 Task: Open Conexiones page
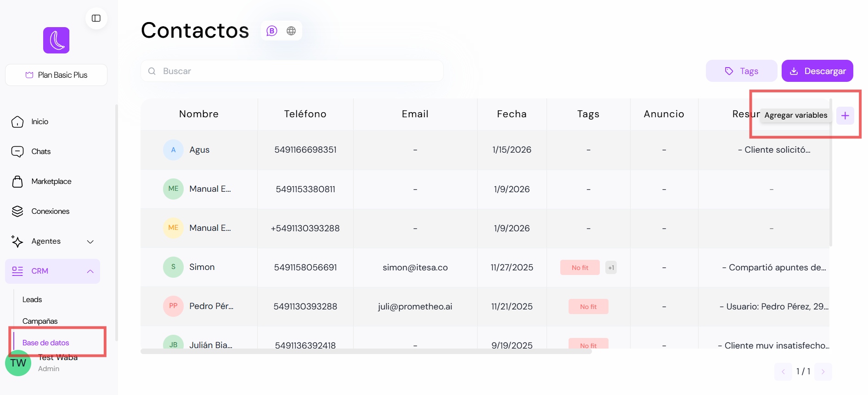pyautogui.click(x=50, y=212)
